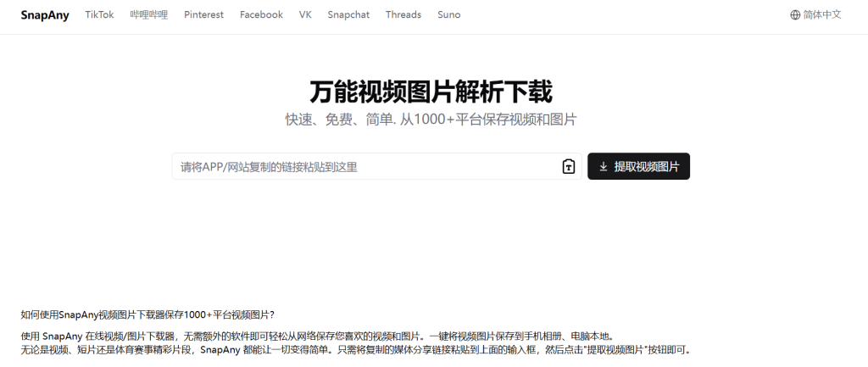Open the Facebook downloader page
The width and height of the screenshot is (868, 367).
point(261,15)
